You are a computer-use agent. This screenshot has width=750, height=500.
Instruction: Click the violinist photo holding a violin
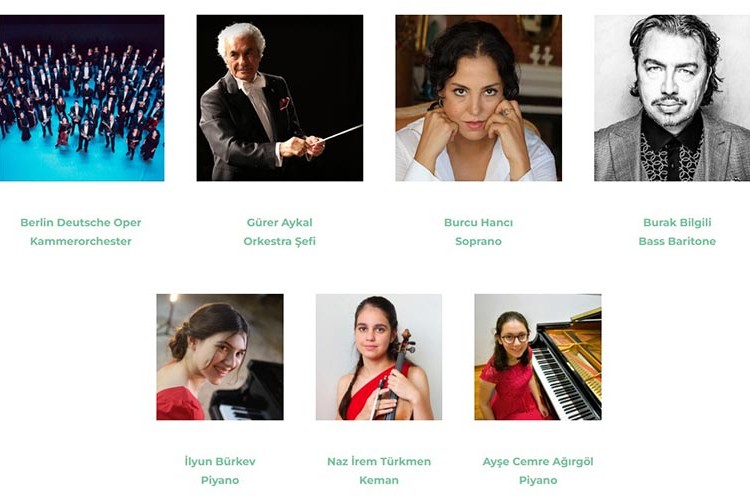click(x=379, y=357)
